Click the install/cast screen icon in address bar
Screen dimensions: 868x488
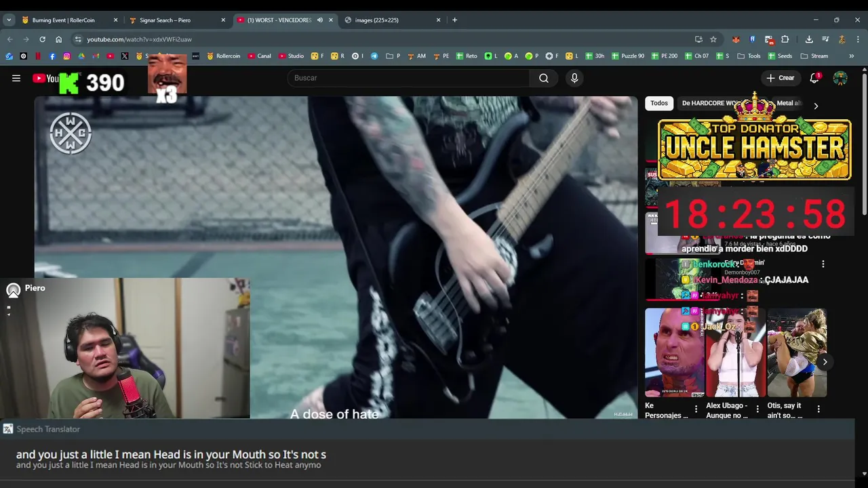coord(698,39)
